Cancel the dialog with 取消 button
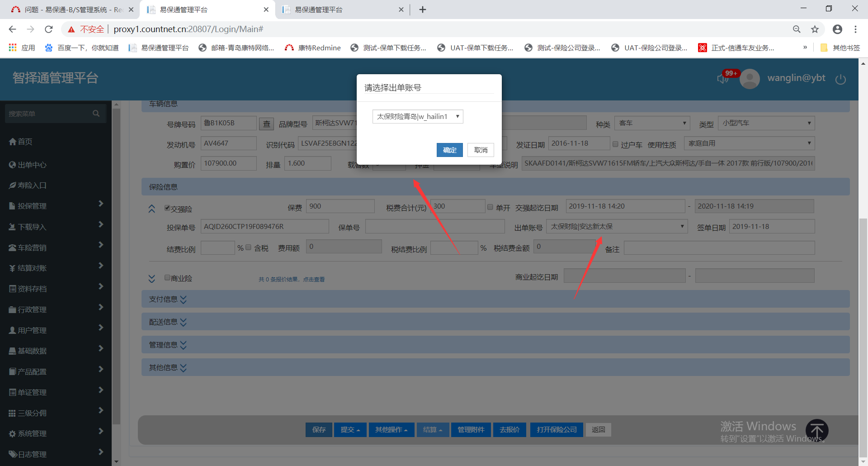 coord(481,150)
